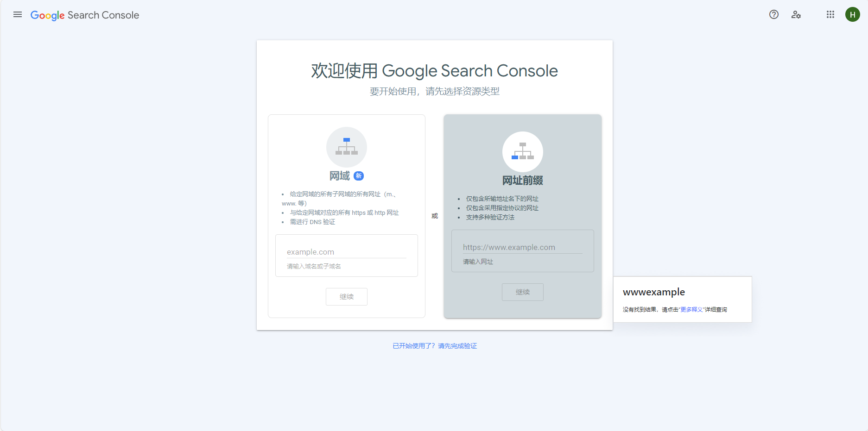Click 继续 button under the 网址前缀 card
The image size is (868, 431).
[x=523, y=292]
